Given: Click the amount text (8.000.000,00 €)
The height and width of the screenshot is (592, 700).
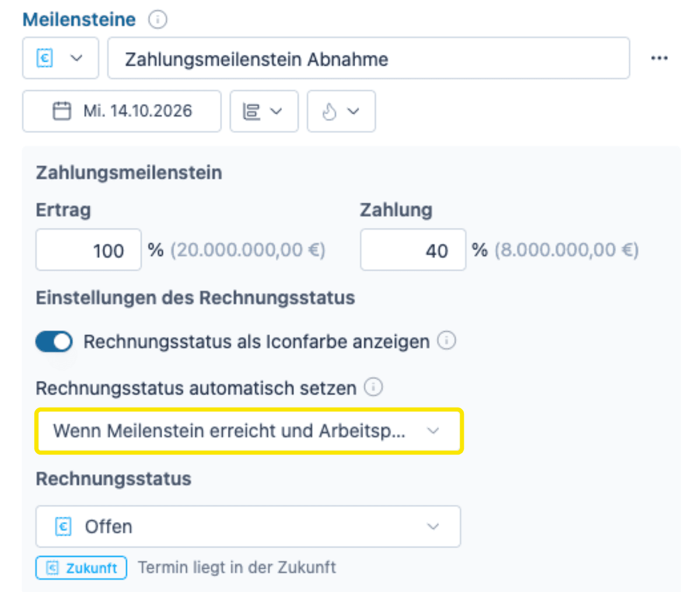Looking at the screenshot, I should pos(567,250).
